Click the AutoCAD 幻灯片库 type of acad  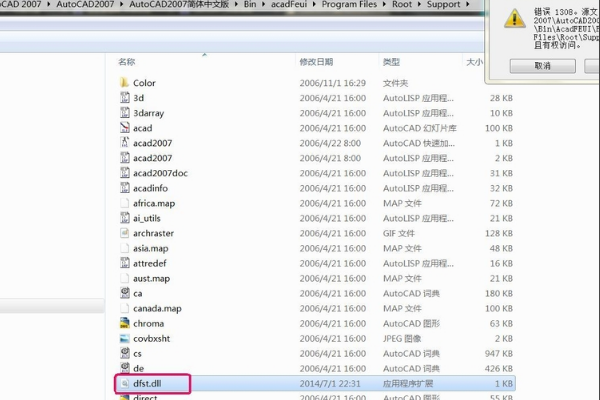click(x=420, y=128)
